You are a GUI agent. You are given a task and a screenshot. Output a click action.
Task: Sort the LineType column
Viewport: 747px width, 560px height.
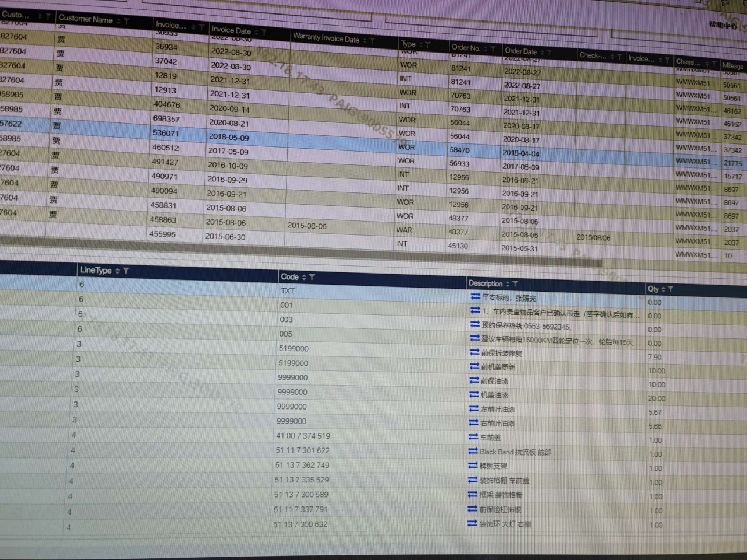pos(117,271)
